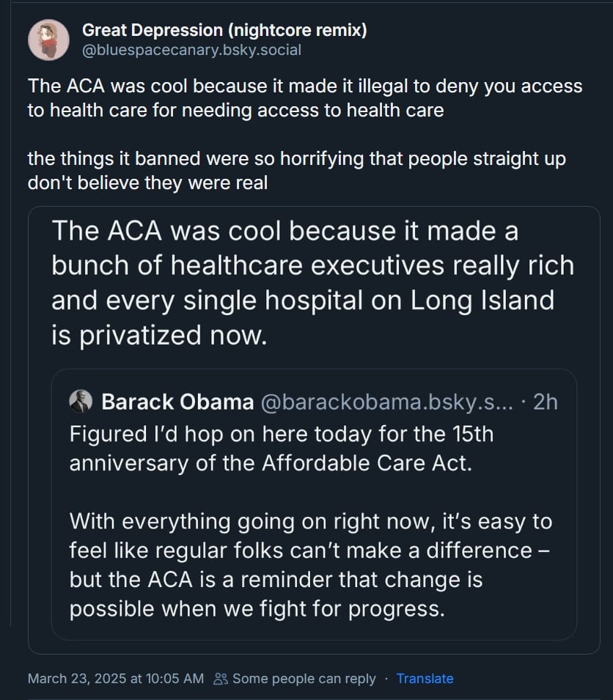This screenshot has height=700, width=613.
Task: Click the main post's opening line about the ACA
Action: pos(305,86)
